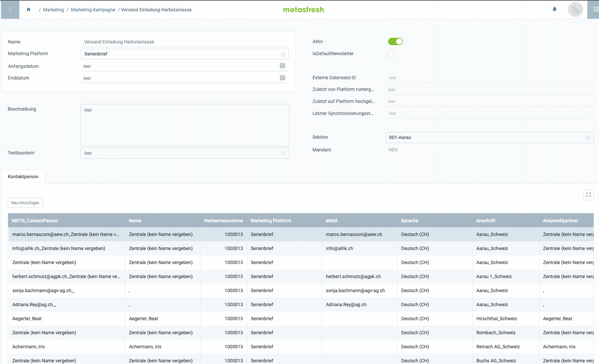
Task: Select the Kontaktperson tab
Action: tap(23, 177)
